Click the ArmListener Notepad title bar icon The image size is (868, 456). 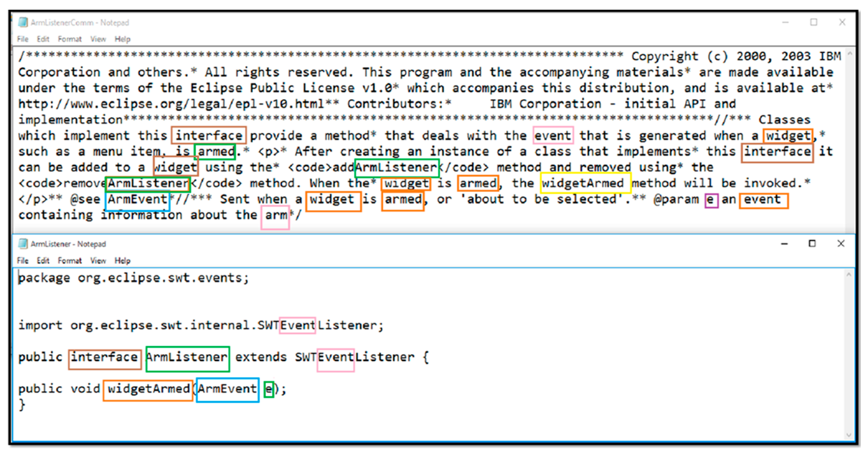click(x=23, y=243)
